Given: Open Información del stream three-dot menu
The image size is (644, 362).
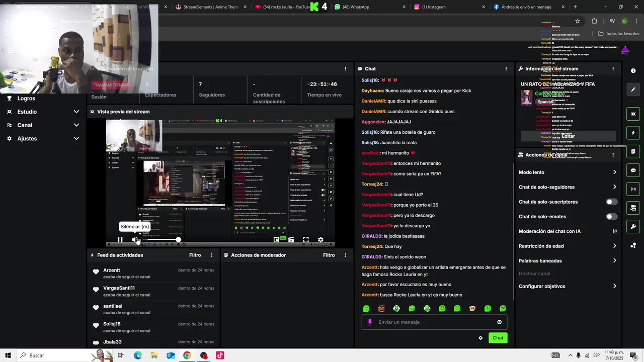Looking at the screenshot, I should (x=613, y=69).
